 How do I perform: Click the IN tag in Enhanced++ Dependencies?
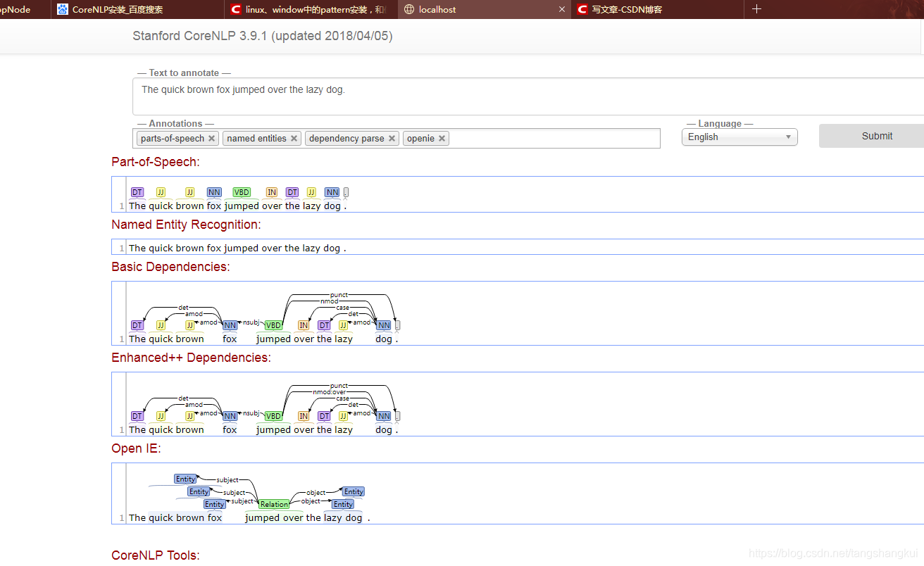(304, 416)
